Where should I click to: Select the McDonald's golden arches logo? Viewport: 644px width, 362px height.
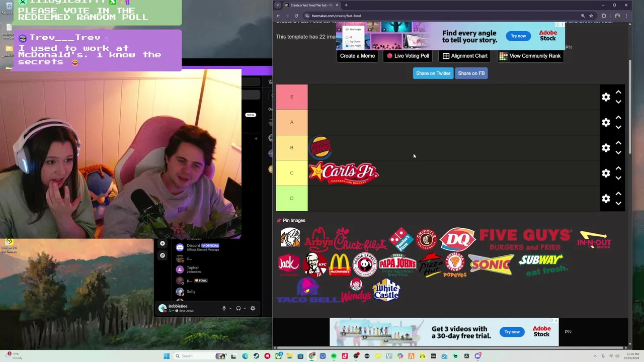pyautogui.click(x=340, y=265)
